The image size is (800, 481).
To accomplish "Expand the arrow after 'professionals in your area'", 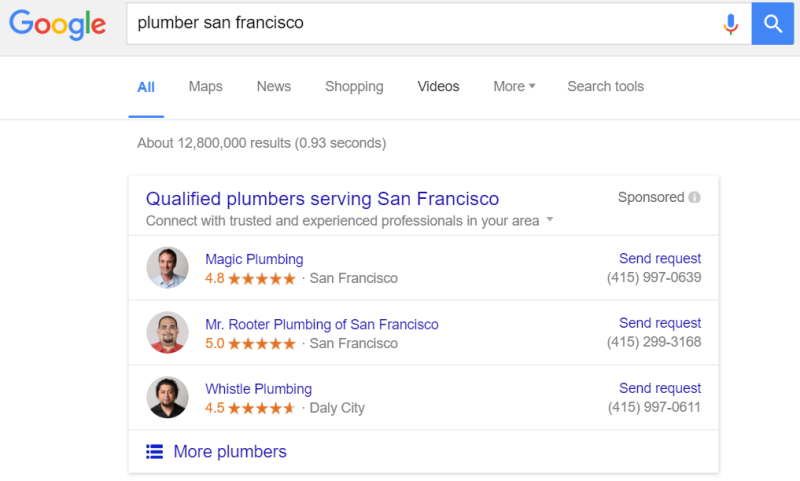I will pyautogui.click(x=549, y=219).
